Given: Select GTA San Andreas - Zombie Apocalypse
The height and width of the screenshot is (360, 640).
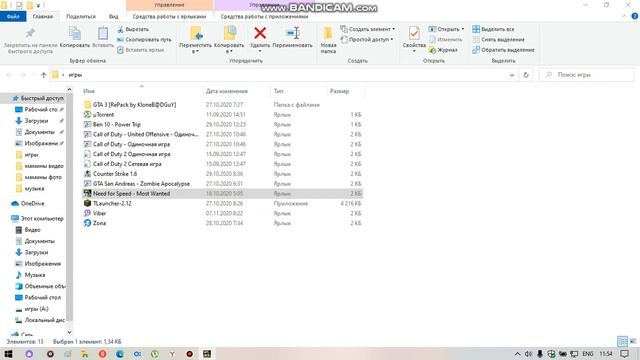Looking at the screenshot, I should (x=222, y=184).
